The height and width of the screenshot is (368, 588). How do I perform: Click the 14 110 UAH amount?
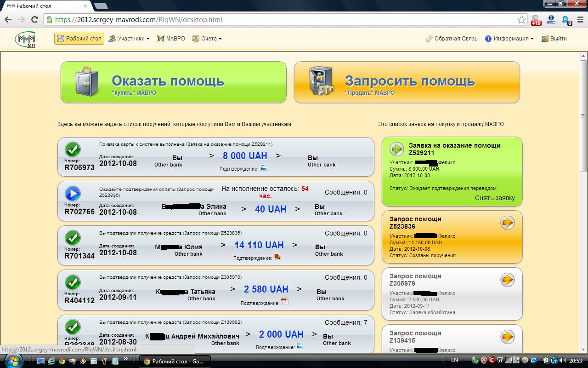click(x=259, y=245)
